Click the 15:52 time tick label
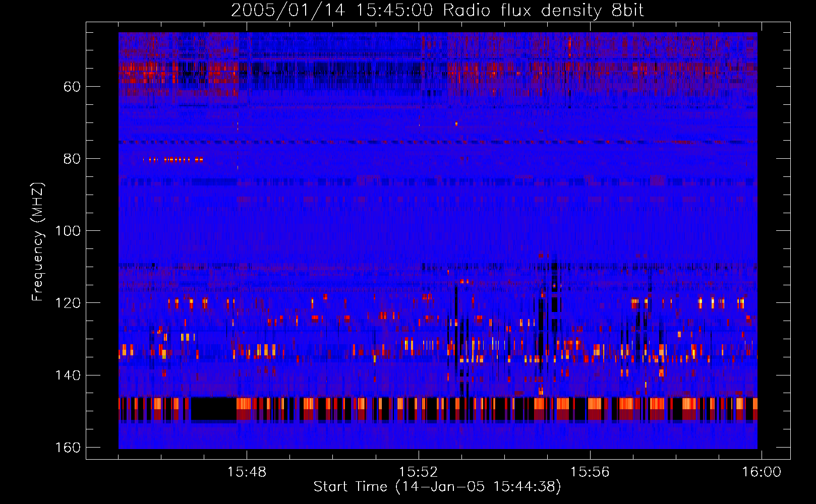Image resolution: width=816 pixels, height=504 pixels. pos(418,472)
